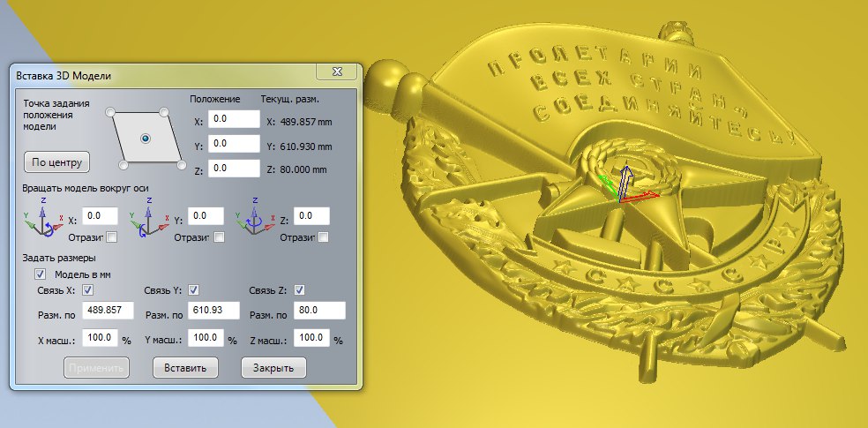Click the Закрыть button
Image resolution: width=868 pixels, height=428 pixels.
click(x=273, y=368)
